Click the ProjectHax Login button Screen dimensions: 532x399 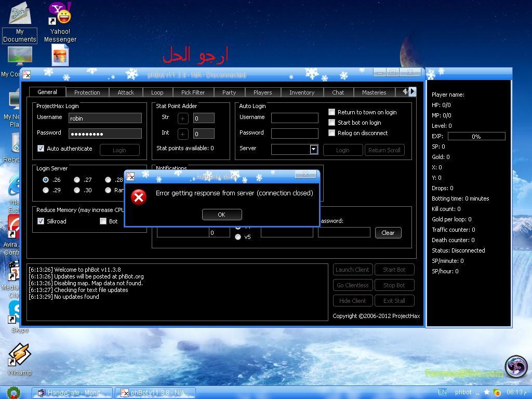pos(119,150)
